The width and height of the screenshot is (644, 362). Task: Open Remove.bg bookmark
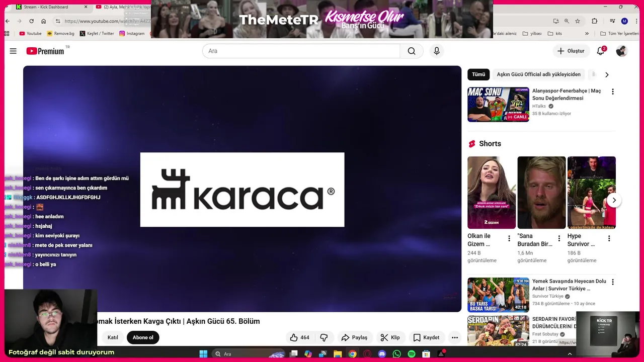pyautogui.click(x=60, y=34)
